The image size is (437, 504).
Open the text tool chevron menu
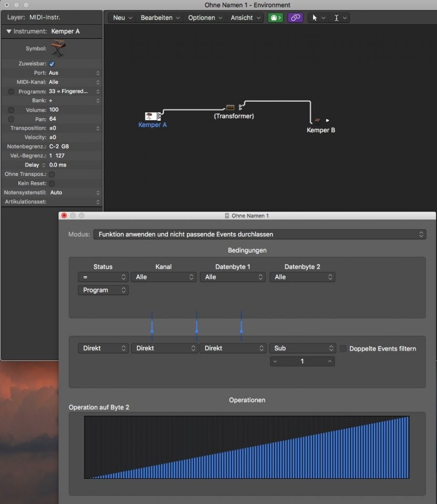345,18
